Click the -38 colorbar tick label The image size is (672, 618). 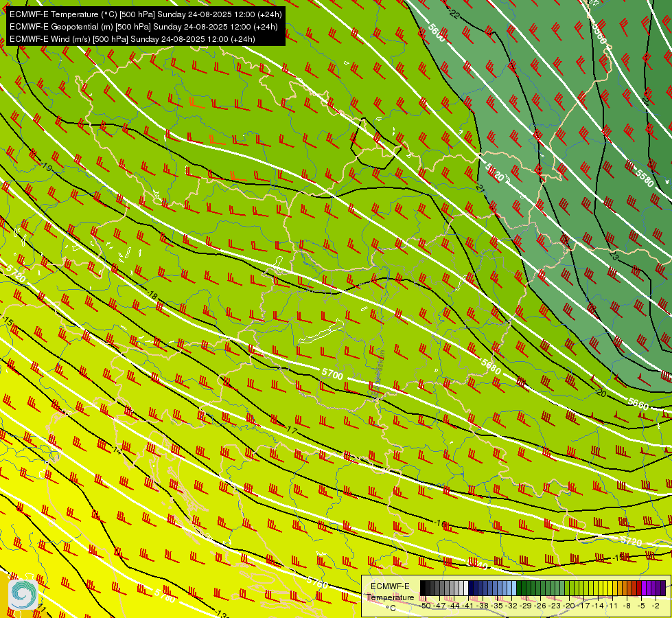point(483,606)
